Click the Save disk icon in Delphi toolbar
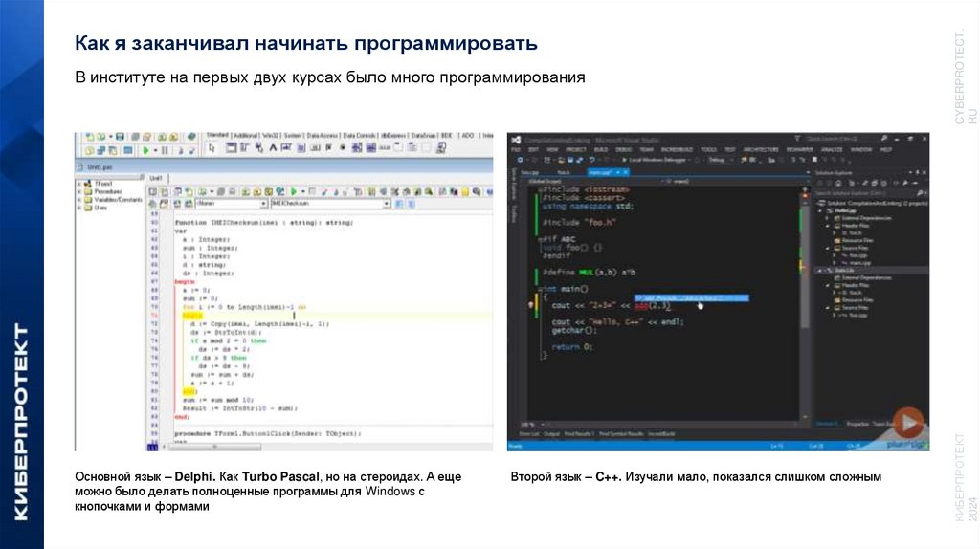This screenshot has width=980, height=549. 120,137
